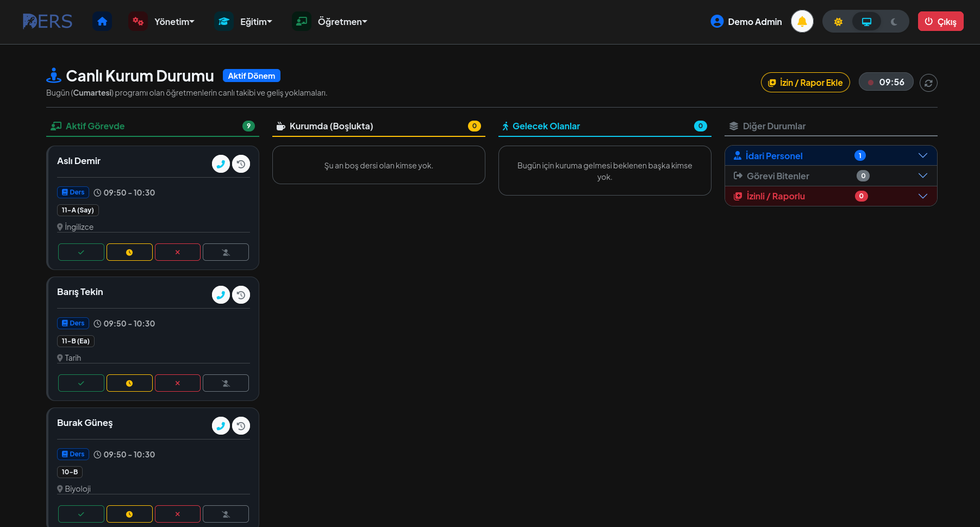Click the refresh icon beside the clock
980x527 pixels.
click(x=928, y=83)
